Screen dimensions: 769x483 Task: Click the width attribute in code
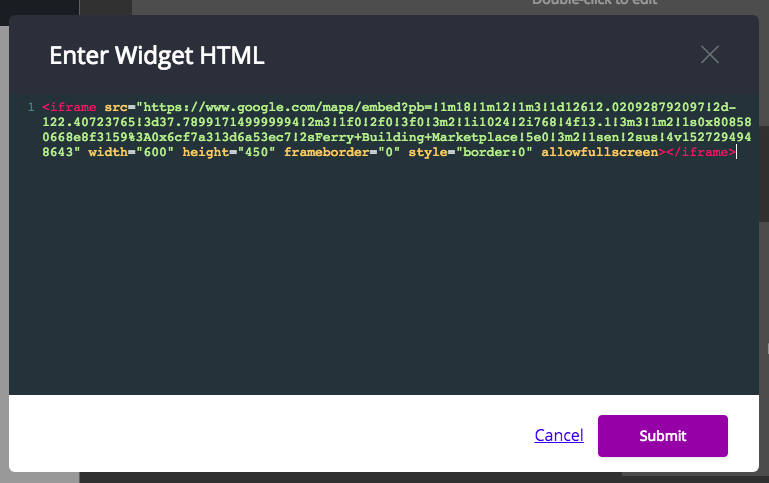108,152
